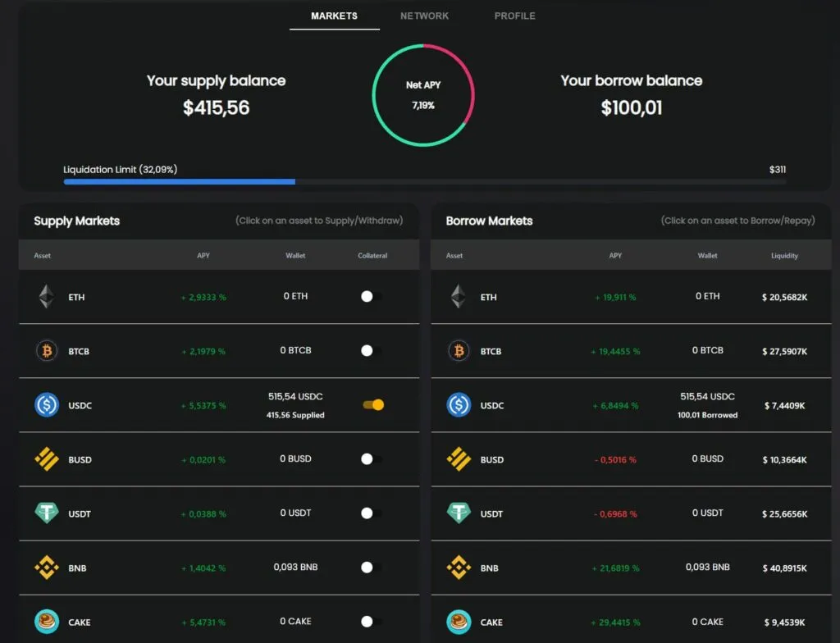Image resolution: width=840 pixels, height=643 pixels.
Task: Click the BTCB coin icon in Borrow Markets
Action: click(x=459, y=351)
